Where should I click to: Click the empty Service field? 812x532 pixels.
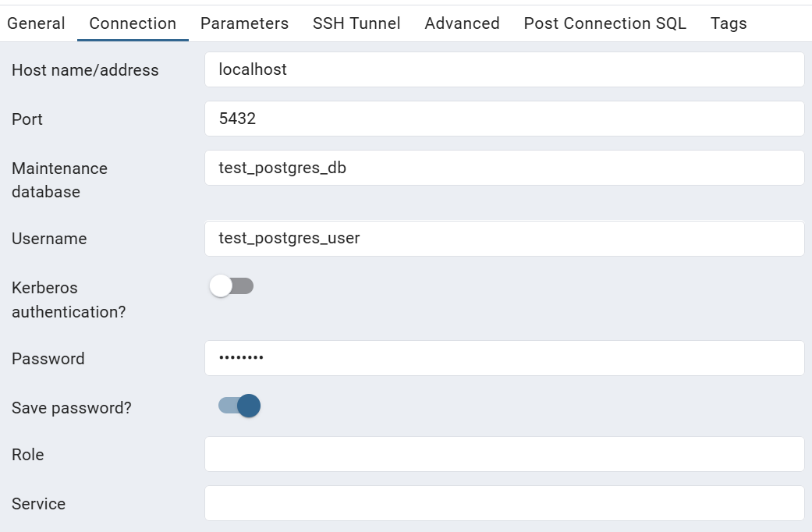(503, 503)
